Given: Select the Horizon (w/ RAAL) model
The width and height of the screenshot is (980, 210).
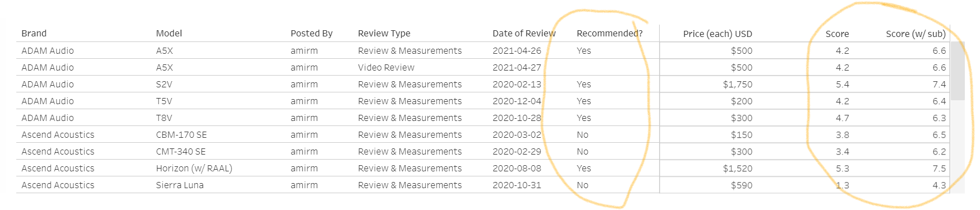Looking at the screenshot, I should click(194, 168).
